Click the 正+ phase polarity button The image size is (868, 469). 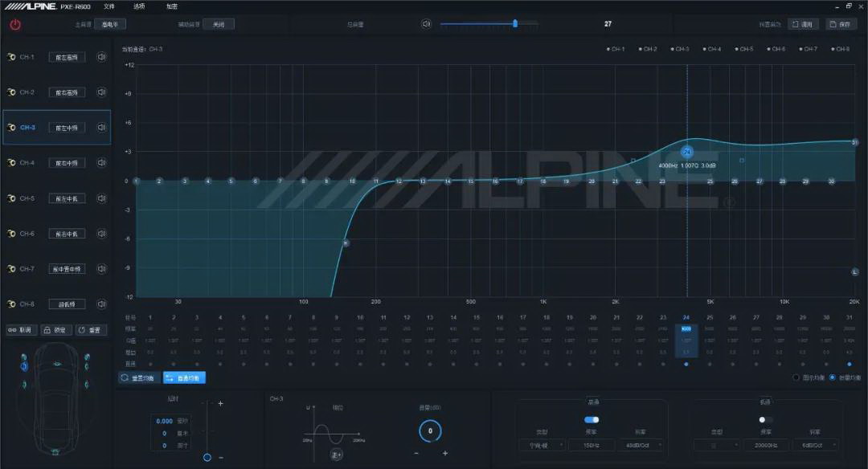coord(336,455)
